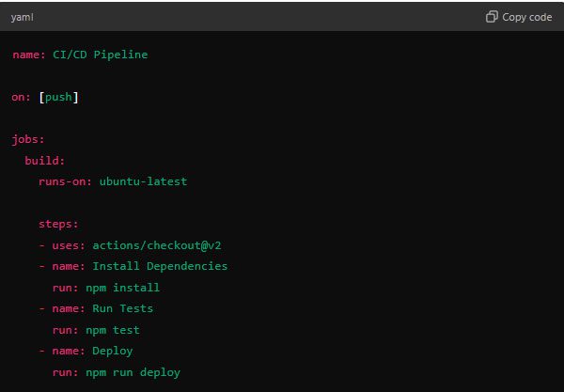Click the Copy code button label
564x392 pixels.
pyautogui.click(x=527, y=17)
